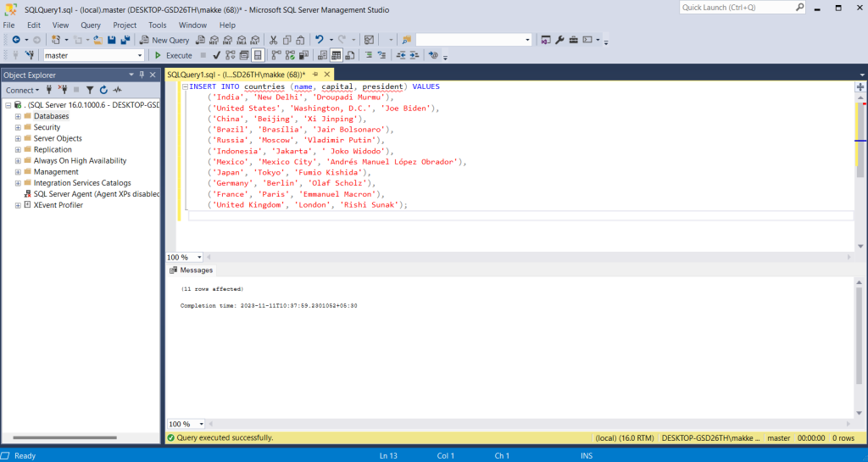Start an XMLA query
868x462 pixels.
click(242, 40)
